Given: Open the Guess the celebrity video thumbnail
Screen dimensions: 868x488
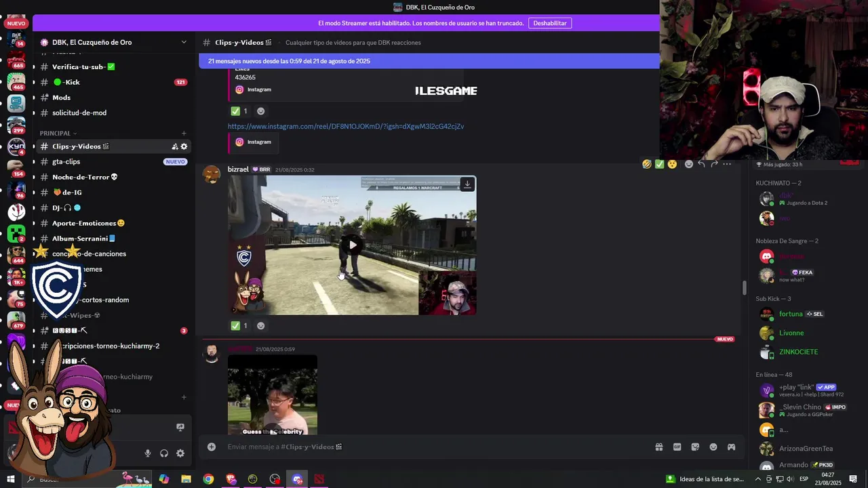Looking at the screenshot, I should click(x=273, y=395).
